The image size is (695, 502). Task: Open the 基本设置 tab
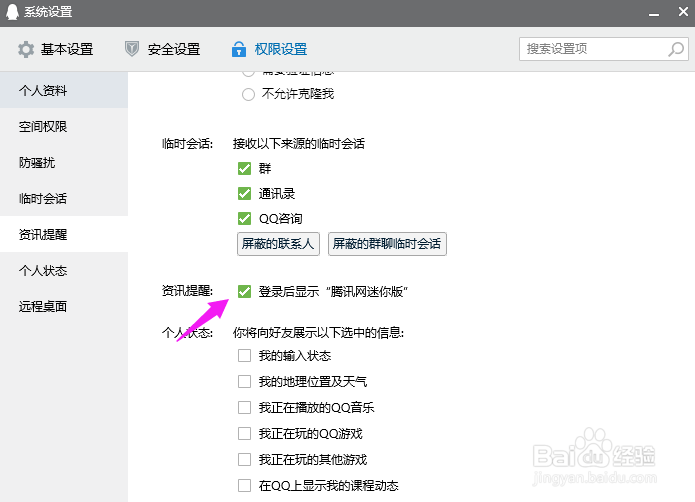(x=55, y=49)
